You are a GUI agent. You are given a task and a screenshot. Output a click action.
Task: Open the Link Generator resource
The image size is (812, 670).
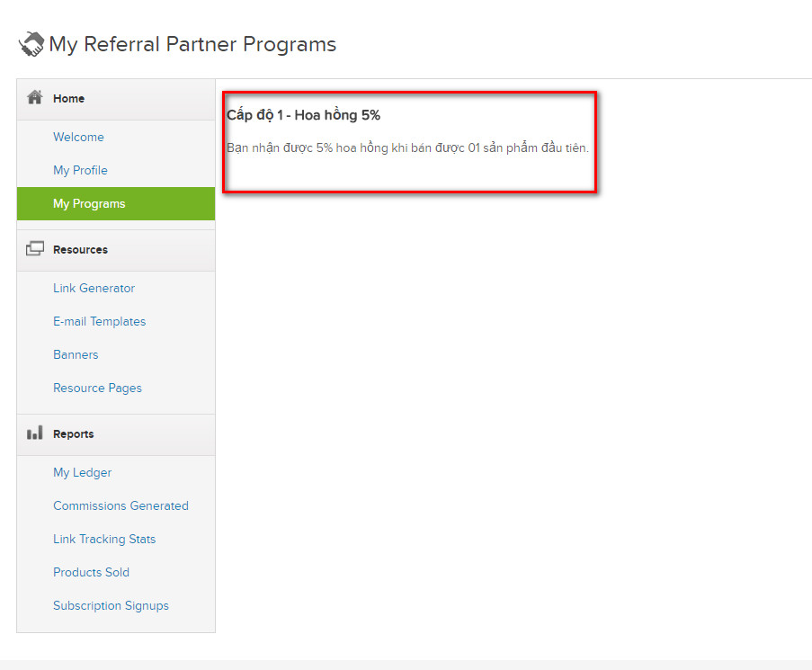coord(94,289)
